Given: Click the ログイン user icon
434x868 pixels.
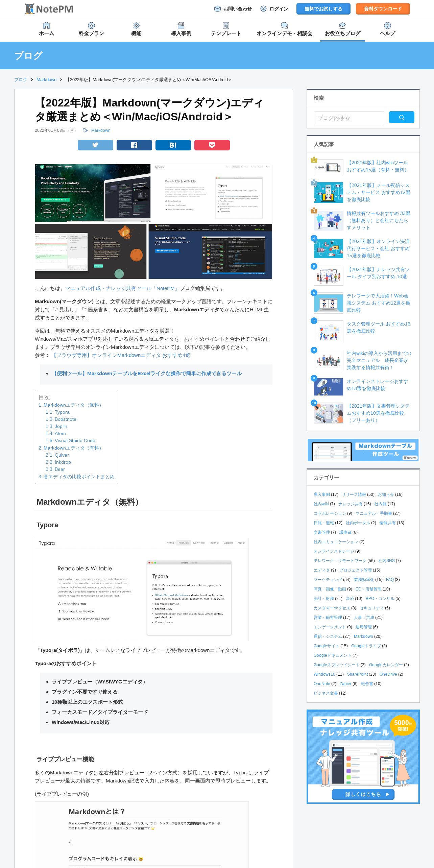Looking at the screenshot, I should tap(263, 9).
